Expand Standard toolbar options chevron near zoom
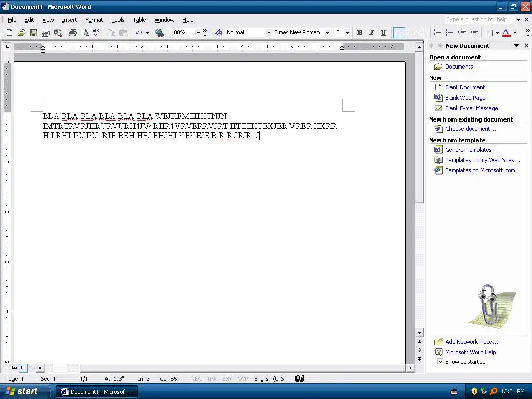 click(205, 33)
